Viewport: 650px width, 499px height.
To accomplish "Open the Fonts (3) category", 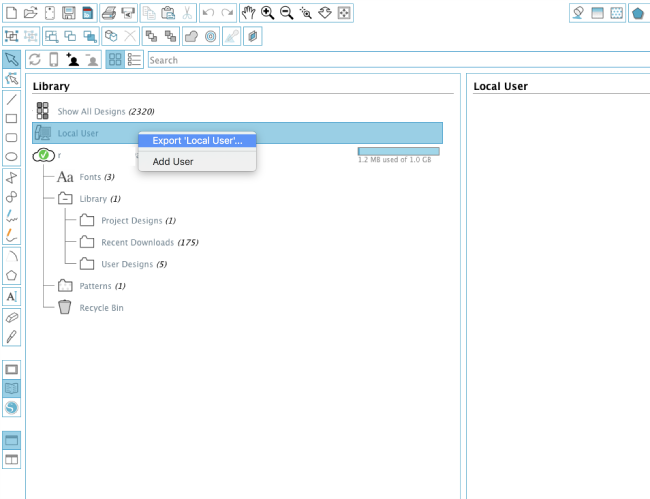I will [x=97, y=177].
